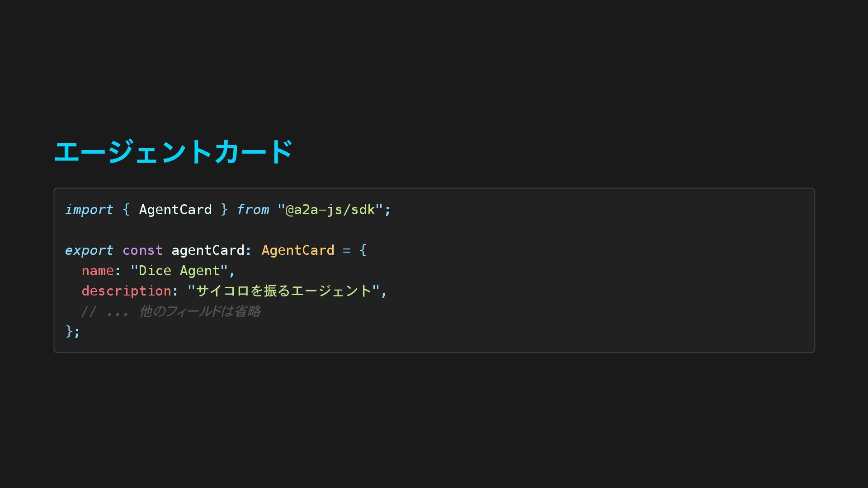Click the semicolon ending the import line
This screenshot has height=488, width=868.
pyautogui.click(x=387, y=210)
